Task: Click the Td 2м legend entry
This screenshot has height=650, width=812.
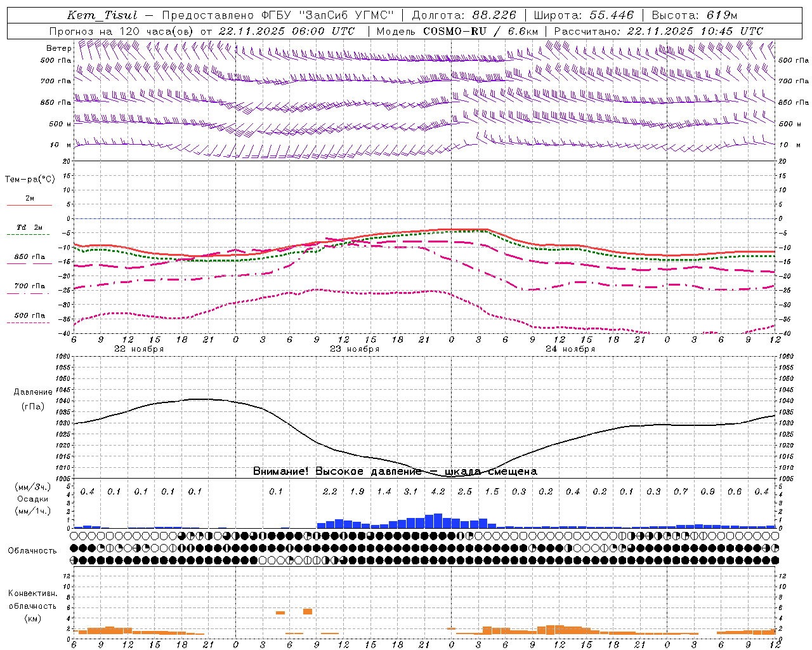Action: click(x=30, y=227)
